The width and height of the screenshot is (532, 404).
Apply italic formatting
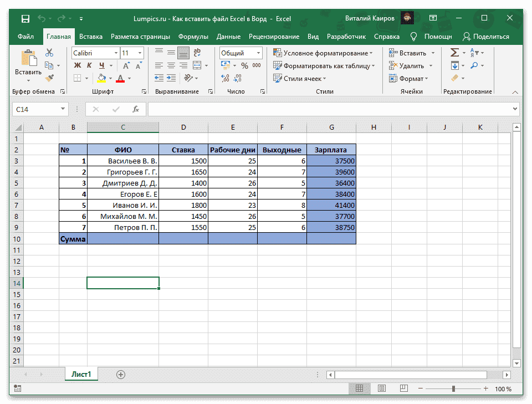(x=90, y=65)
